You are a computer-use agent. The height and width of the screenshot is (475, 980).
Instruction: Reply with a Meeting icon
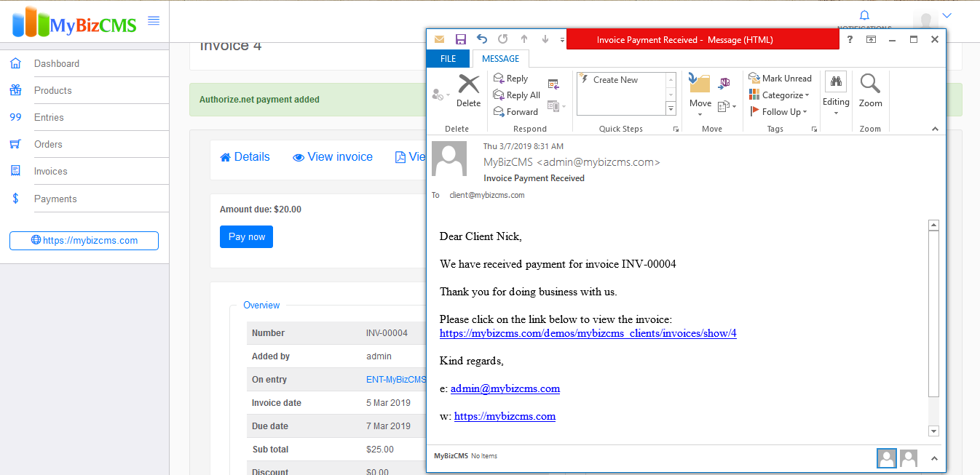pos(553,84)
